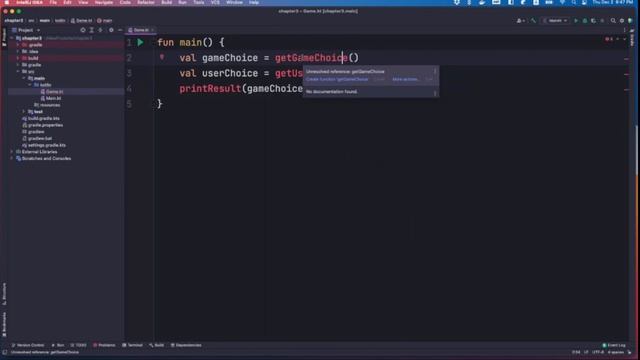Click Collapse All icon in Project panel
640x360 pixels.
coord(100,30)
